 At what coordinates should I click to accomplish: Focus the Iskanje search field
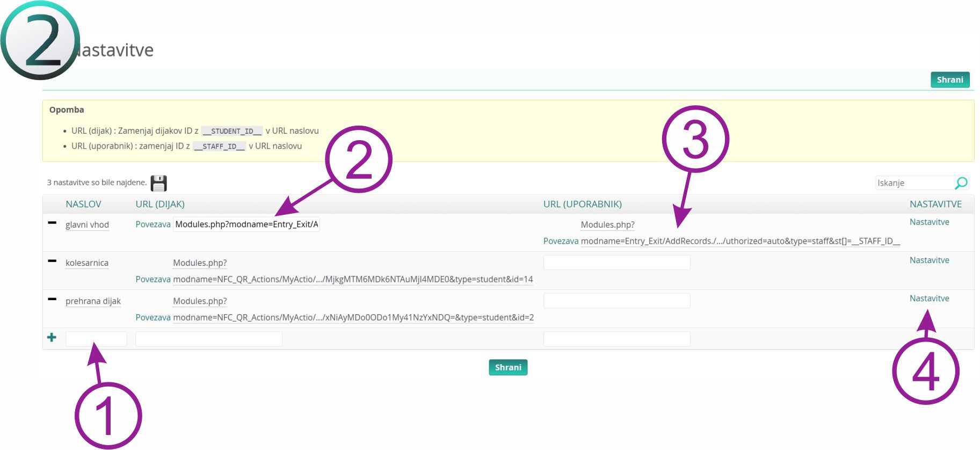pyautogui.click(x=913, y=183)
